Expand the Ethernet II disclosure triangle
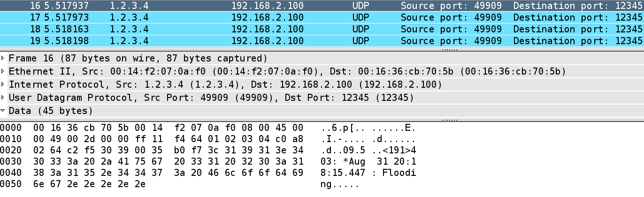This screenshot has height=197, width=644. point(4,72)
